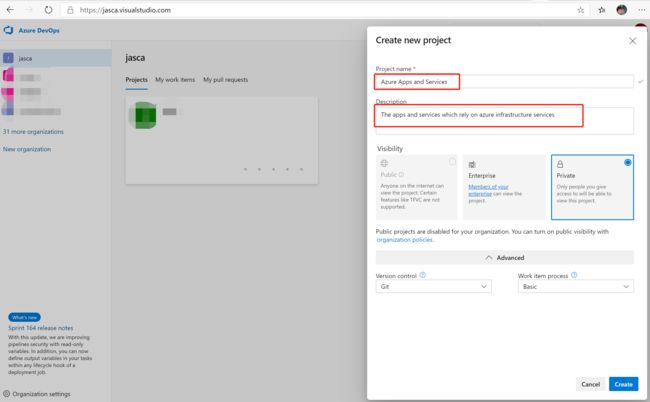Open the Work item process Basic dropdown

tap(575, 286)
